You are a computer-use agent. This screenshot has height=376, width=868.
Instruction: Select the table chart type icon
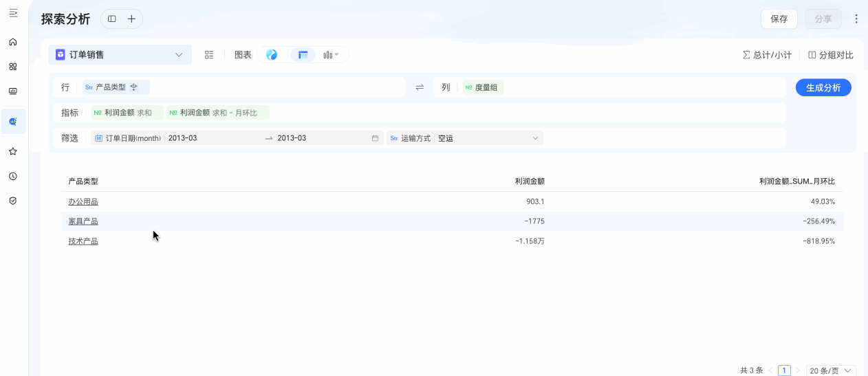(303, 55)
